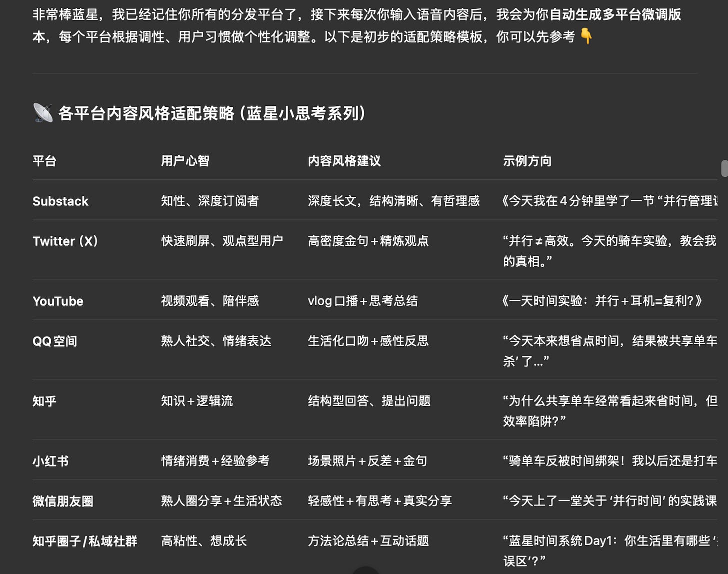Click the '轻感性+有思考+真实分享' cell
Screen dimensions: 728x574
pyautogui.click(x=380, y=501)
